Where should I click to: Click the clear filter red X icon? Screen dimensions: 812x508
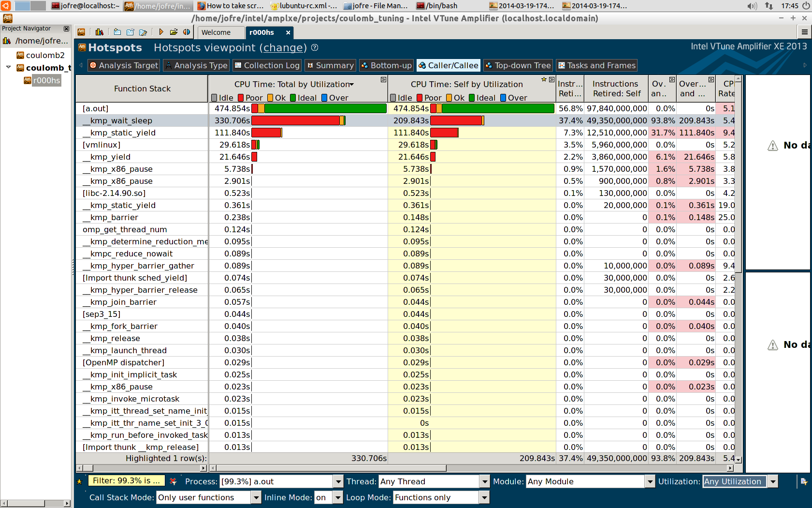(x=173, y=481)
